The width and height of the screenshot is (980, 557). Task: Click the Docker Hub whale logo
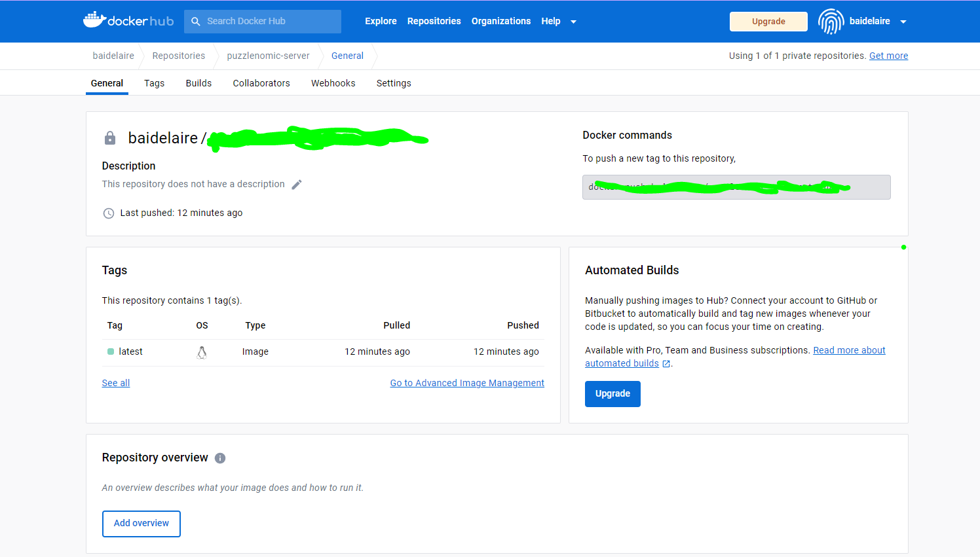[x=128, y=20]
